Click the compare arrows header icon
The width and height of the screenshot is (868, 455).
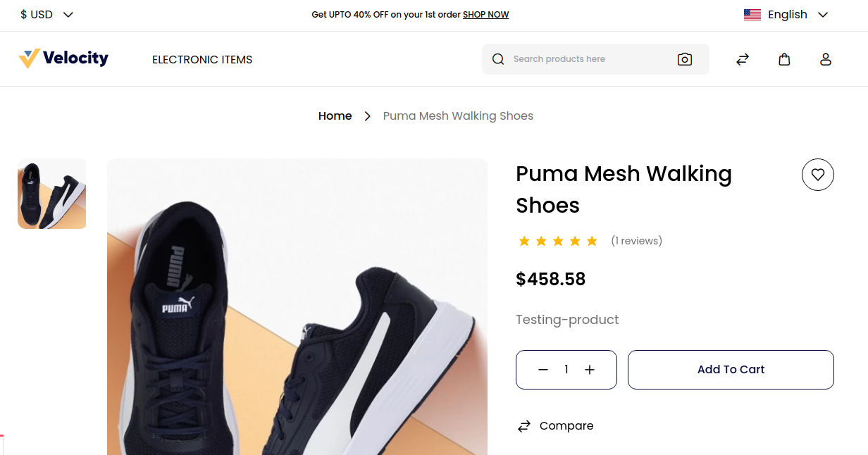pyautogui.click(x=743, y=59)
